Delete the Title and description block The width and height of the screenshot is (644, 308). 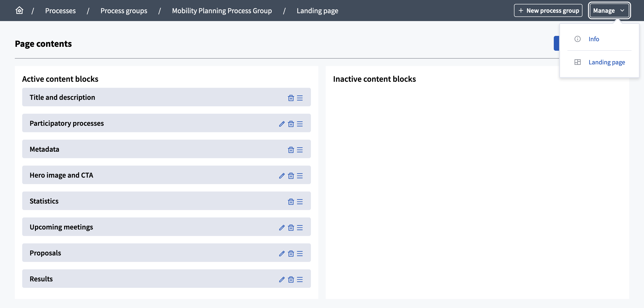(x=291, y=98)
